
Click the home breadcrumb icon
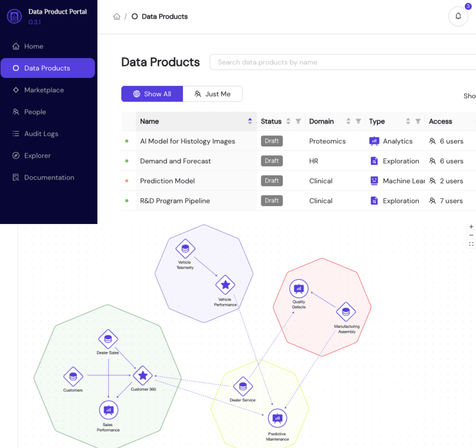[117, 16]
